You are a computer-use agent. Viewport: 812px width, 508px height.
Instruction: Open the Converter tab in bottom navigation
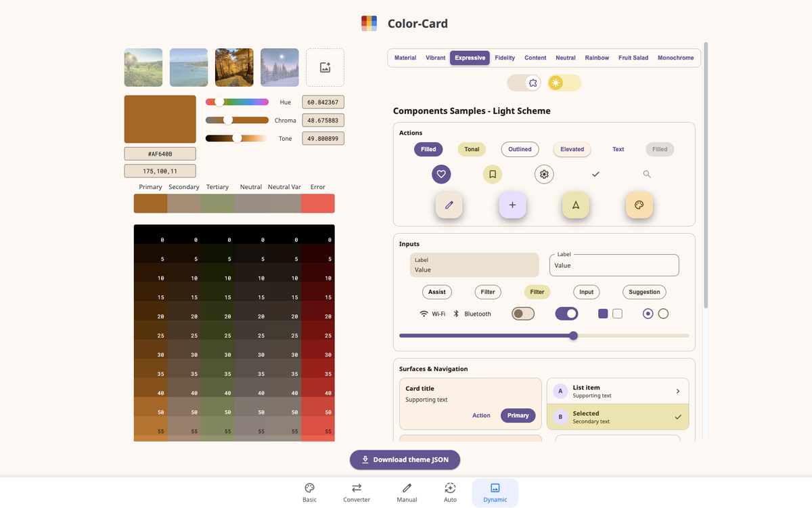tap(357, 492)
